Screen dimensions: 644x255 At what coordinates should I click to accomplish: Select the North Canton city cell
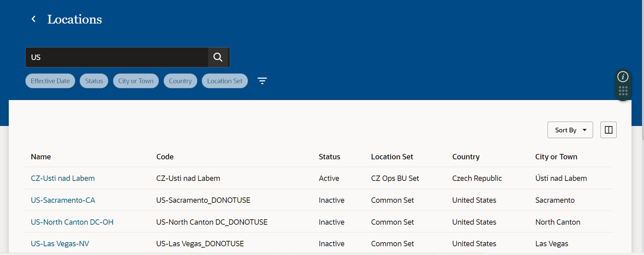pyautogui.click(x=558, y=222)
